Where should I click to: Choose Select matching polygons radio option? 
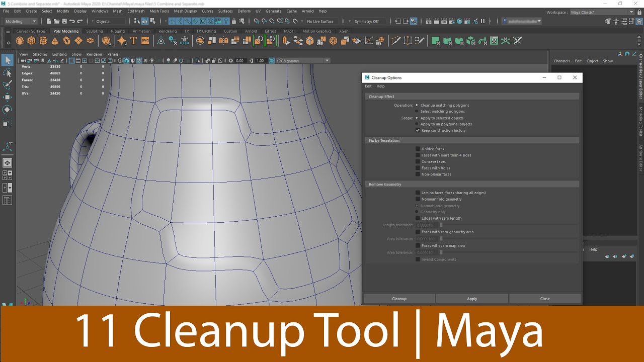[x=417, y=111]
